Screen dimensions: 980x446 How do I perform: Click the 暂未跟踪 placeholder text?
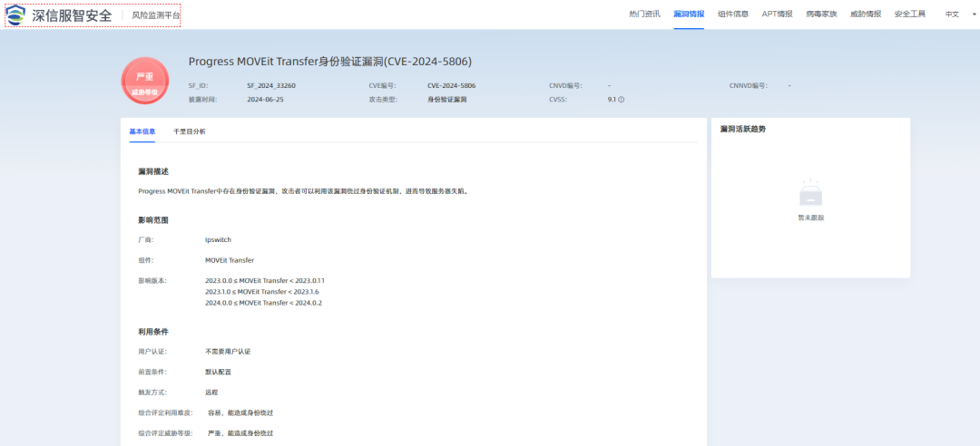(x=810, y=218)
